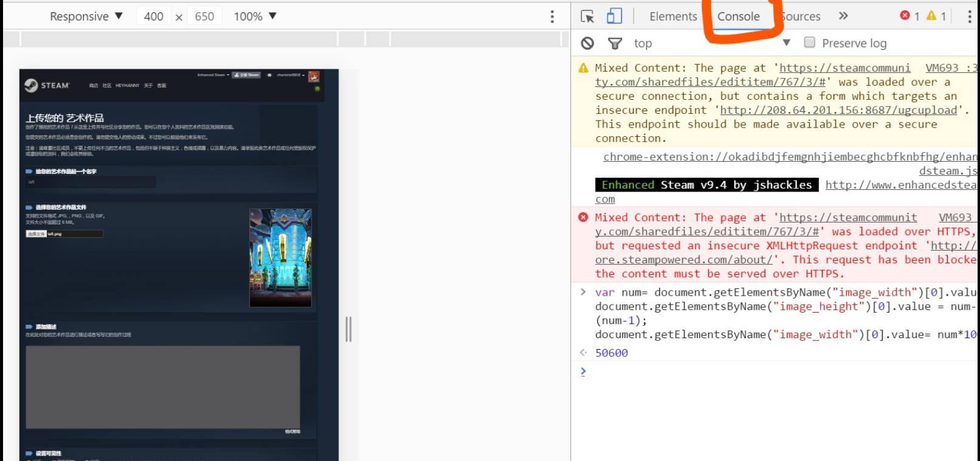This screenshot has height=461, width=980.
Task: Click the viewport width field showing 400
Action: 154,16
